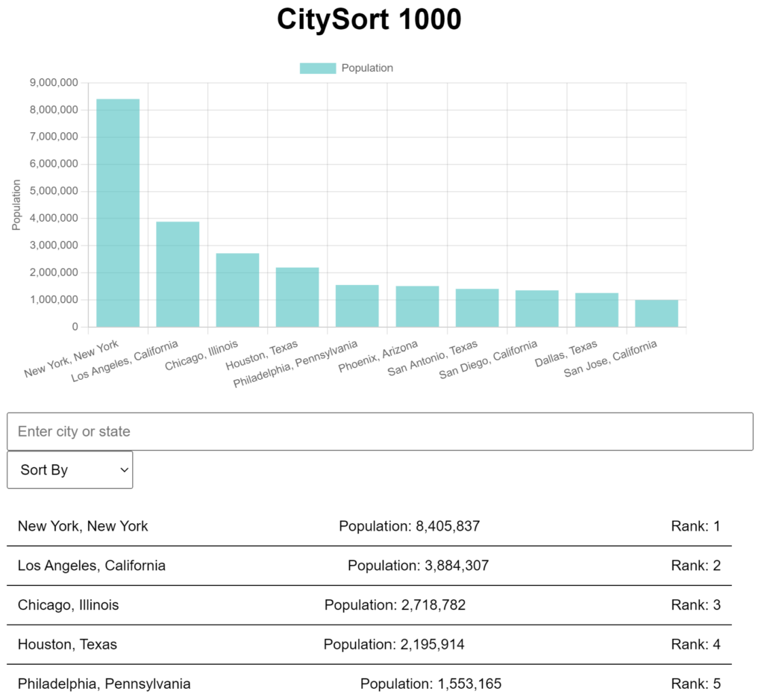The width and height of the screenshot is (764, 700).
Task: Click the Phoenix, Arizona chart bar
Action: [x=417, y=307]
